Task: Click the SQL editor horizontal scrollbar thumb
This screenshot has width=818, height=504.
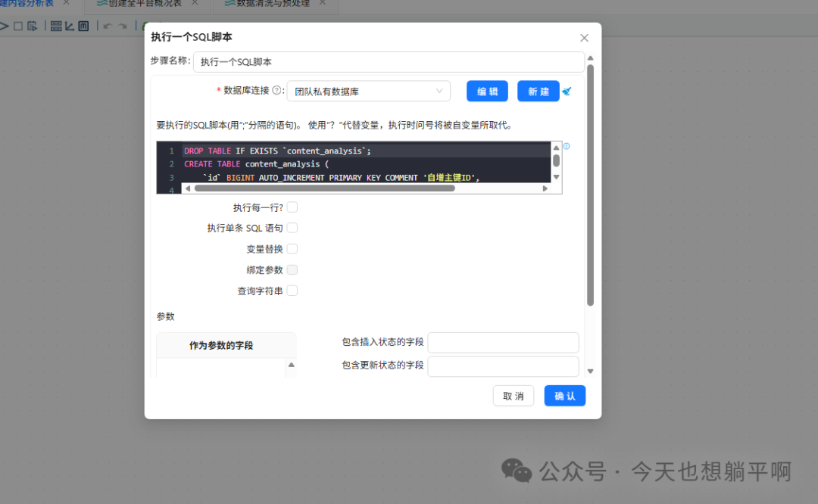Action: pyautogui.click(x=324, y=188)
